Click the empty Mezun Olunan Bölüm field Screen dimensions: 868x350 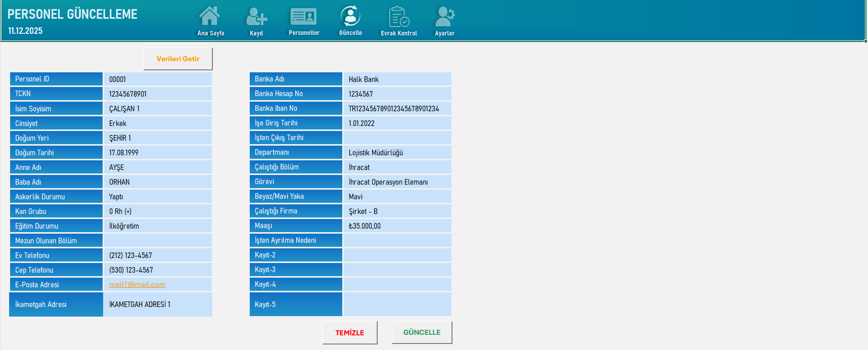click(158, 240)
